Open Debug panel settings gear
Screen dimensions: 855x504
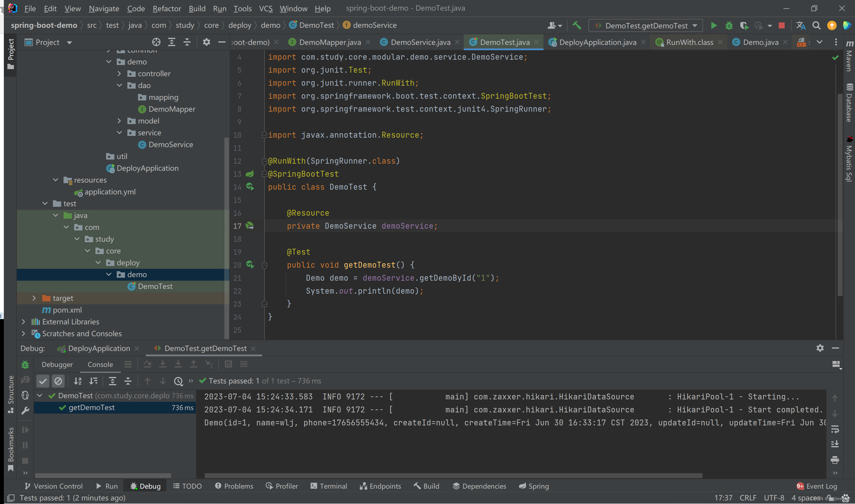click(x=820, y=348)
